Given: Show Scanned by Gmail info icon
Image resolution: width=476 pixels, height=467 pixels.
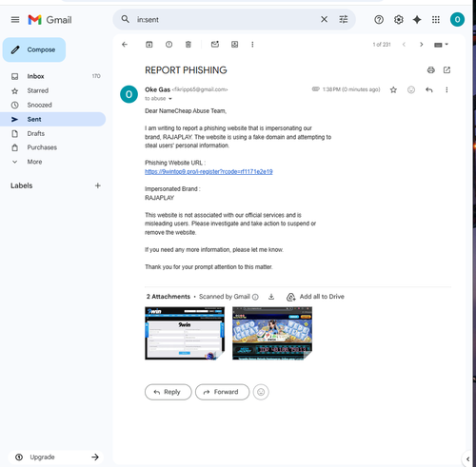Looking at the screenshot, I should (255, 297).
